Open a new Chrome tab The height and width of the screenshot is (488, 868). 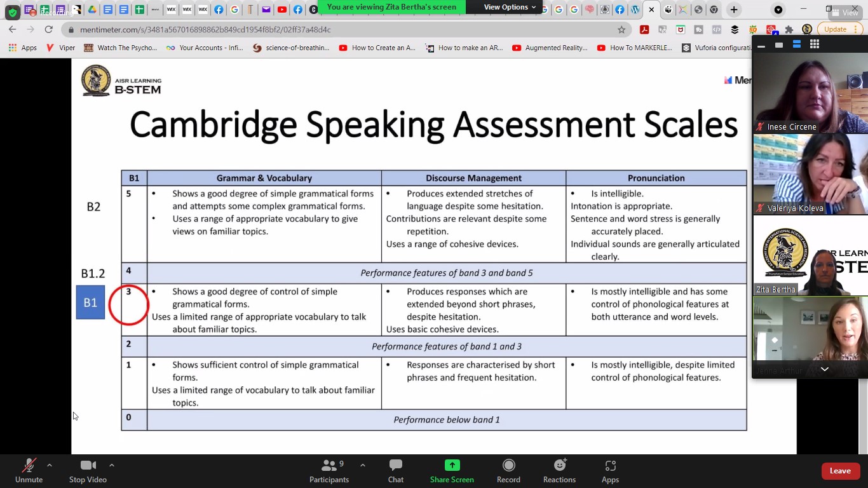[734, 10]
